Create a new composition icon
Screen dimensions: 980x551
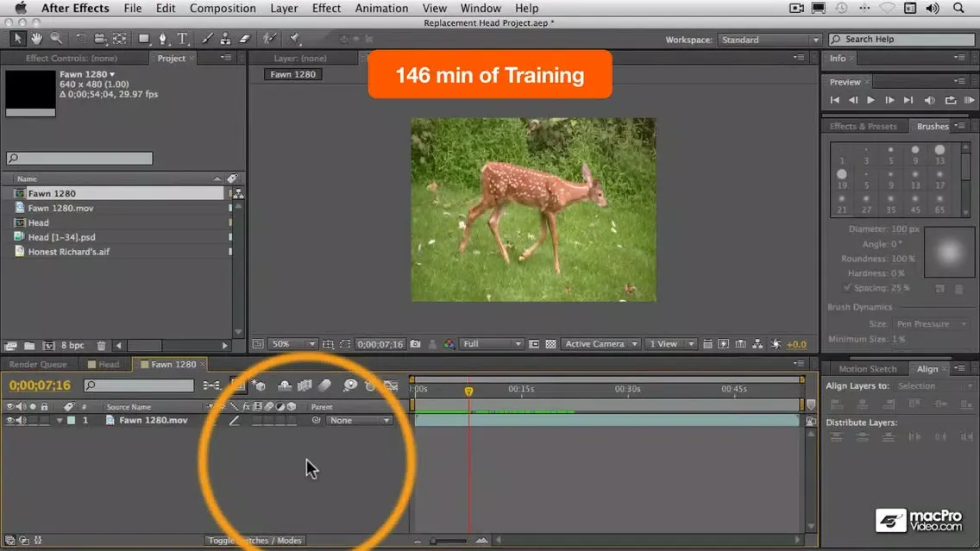pos(49,346)
